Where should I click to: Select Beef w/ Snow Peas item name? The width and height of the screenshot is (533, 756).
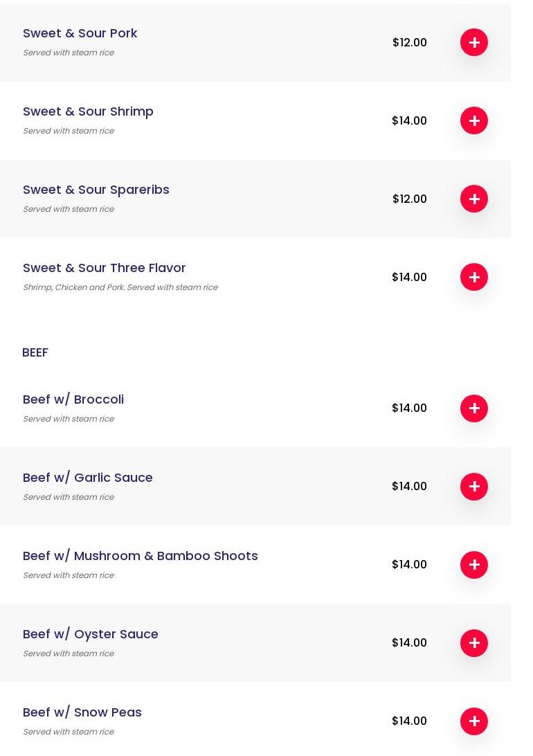pyautogui.click(x=82, y=712)
